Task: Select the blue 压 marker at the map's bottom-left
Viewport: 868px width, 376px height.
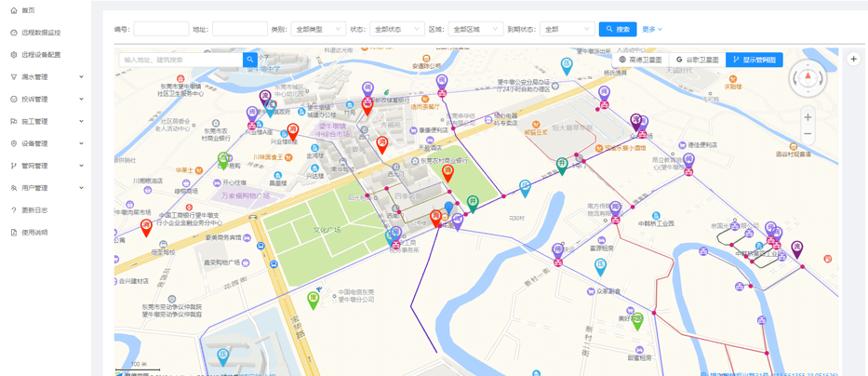Action: [x=222, y=356]
